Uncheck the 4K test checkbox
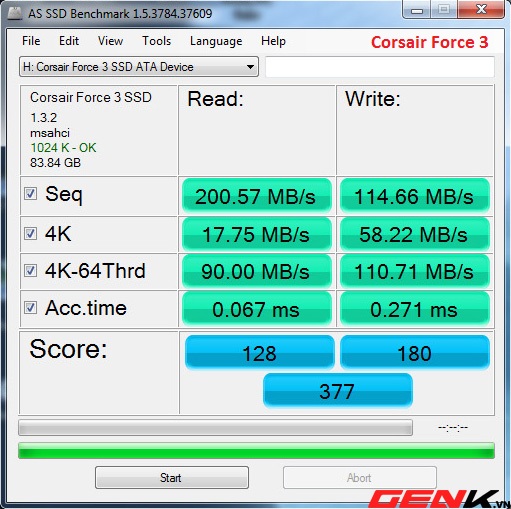 coord(30,233)
